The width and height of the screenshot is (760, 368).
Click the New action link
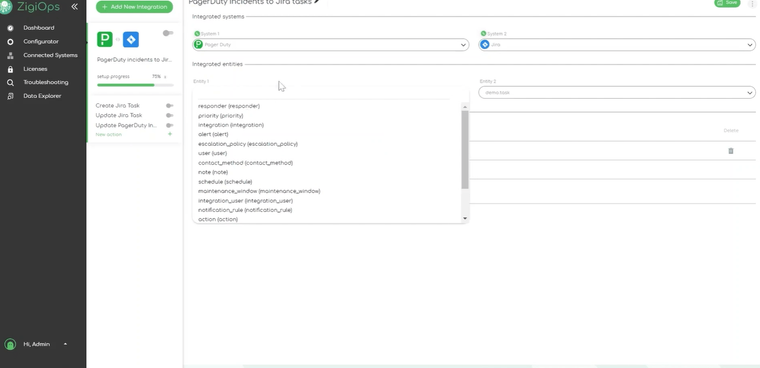[109, 134]
